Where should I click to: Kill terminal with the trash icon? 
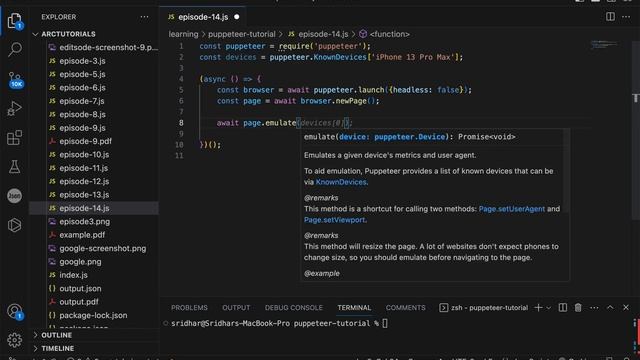578,308
